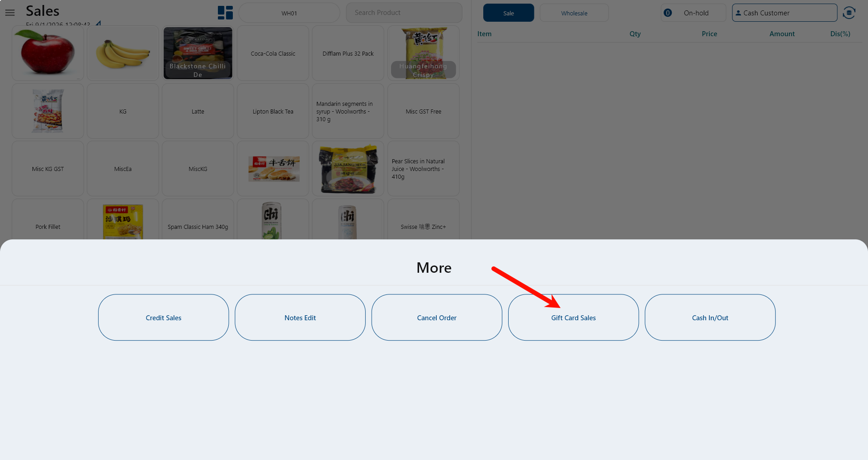This screenshot has width=868, height=460.
Task: Select the person icon in Cash Customer
Action: [738, 13]
